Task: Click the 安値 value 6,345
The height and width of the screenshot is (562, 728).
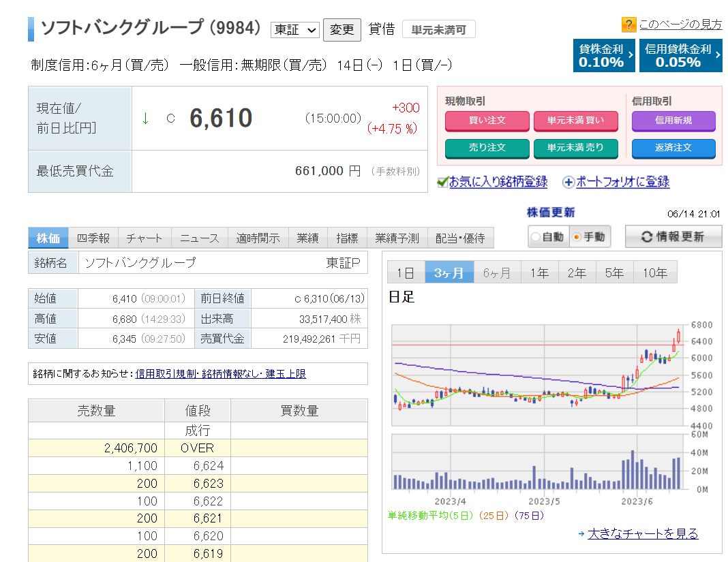Action: point(125,339)
